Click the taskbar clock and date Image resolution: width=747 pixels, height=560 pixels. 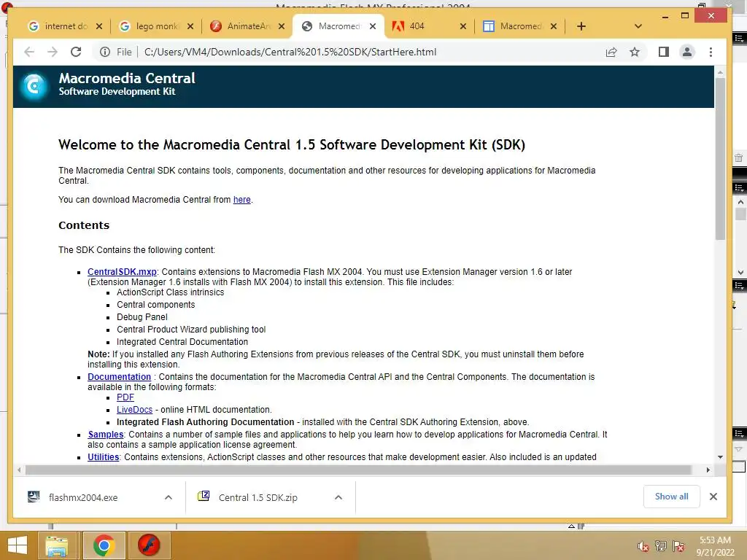point(715,546)
